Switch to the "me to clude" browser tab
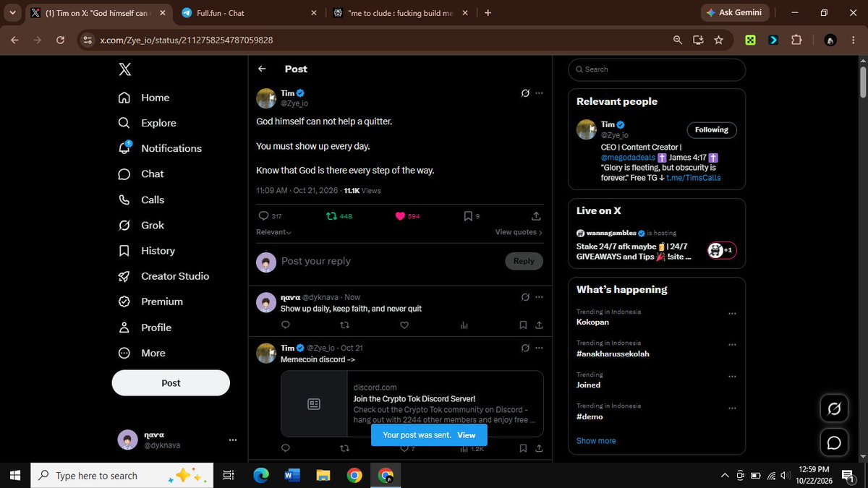Image resolution: width=868 pixels, height=488 pixels. tap(400, 13)
